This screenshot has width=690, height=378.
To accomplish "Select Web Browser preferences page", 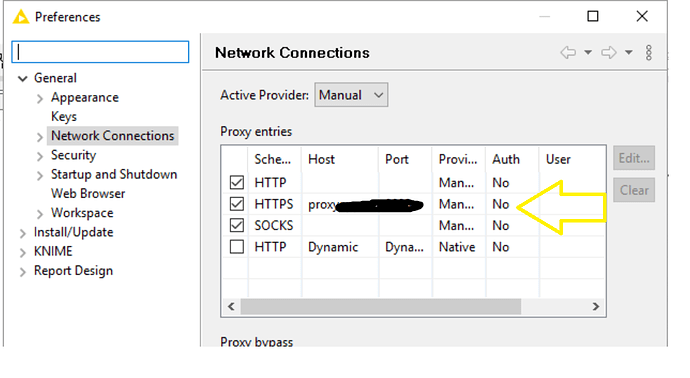I will pos(88,193).
